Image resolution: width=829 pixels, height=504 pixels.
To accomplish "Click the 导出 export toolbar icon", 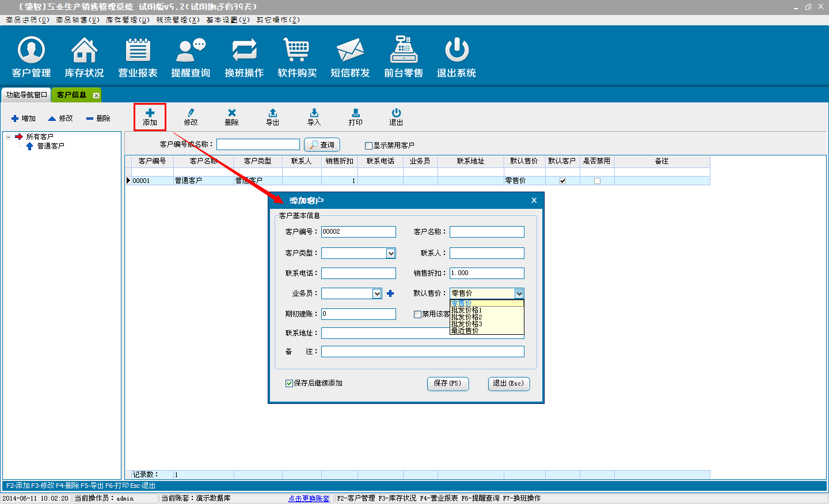I will coord(273,117).
